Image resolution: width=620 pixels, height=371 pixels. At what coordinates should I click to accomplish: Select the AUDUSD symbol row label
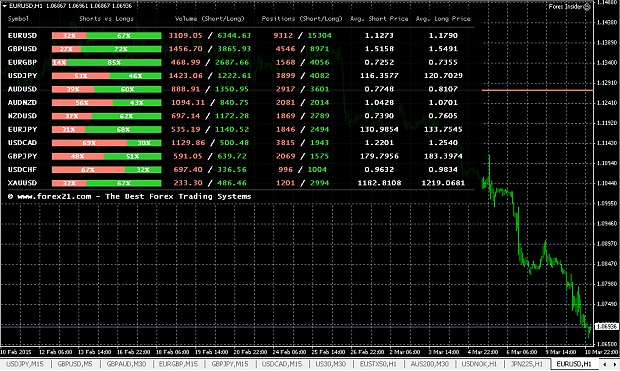pyautogui.click(x=23, y=89)
